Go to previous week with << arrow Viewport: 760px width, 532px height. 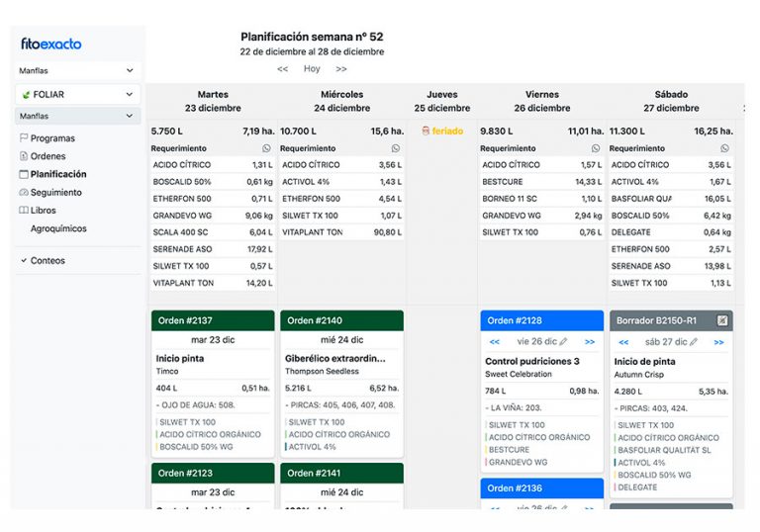pyautogui.click(x=282, y=69)
